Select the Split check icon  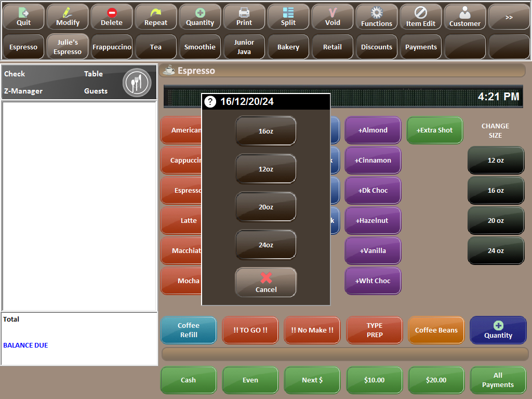[x=288, y=16]
